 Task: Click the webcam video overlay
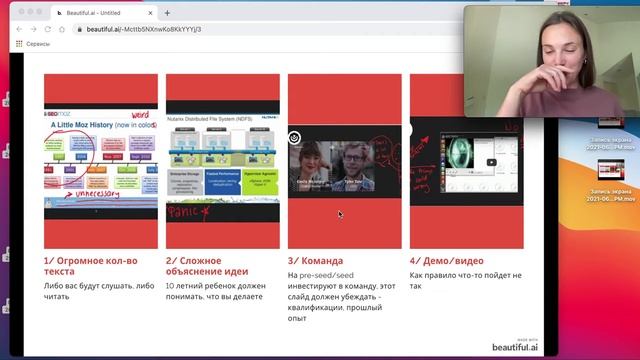coord(552,61)
